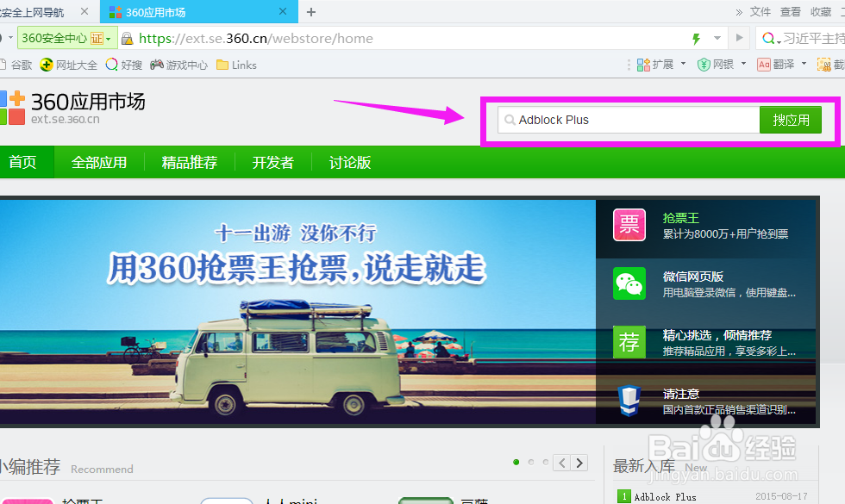Select the second carousel page dot
This screenshot has width=845, height=504.
(531, 462)
